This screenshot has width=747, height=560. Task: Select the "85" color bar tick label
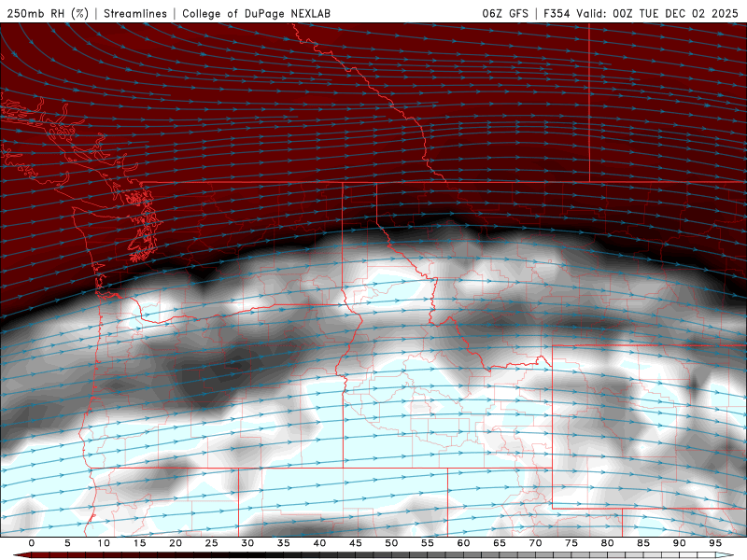pos(643,543)
